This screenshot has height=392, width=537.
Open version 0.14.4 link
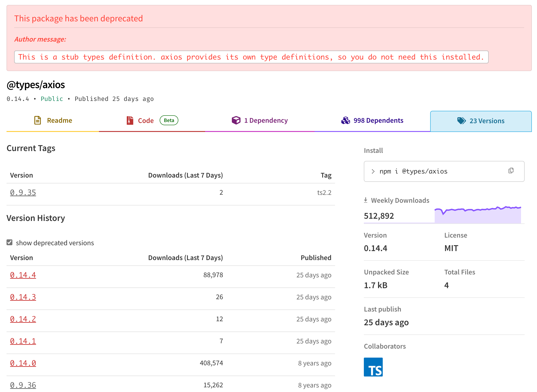coord(23,275)
